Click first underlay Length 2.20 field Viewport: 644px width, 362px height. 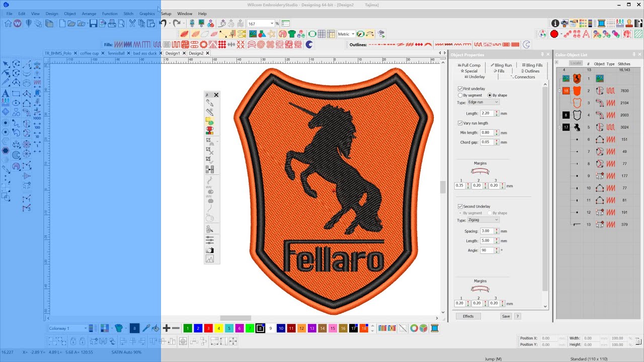(x=487, y=114)
